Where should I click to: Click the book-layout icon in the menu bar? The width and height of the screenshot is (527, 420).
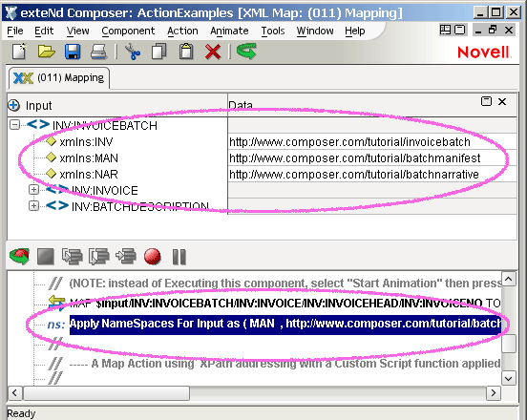click(445, 31)
